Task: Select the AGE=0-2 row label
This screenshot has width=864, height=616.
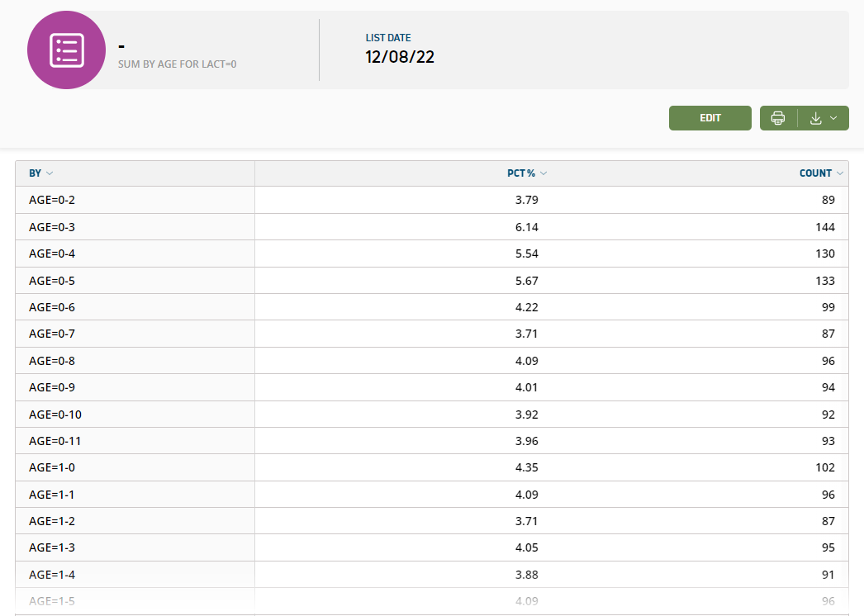Action: pyautogui.click(x=52, y=200)
